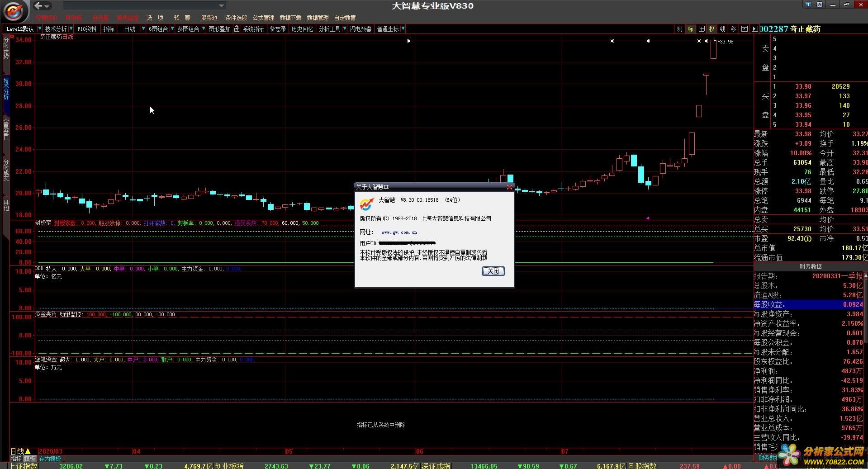Expand the back button history dropdown
The width and height of the screenshot is (868, 469).
coord(47,6)
